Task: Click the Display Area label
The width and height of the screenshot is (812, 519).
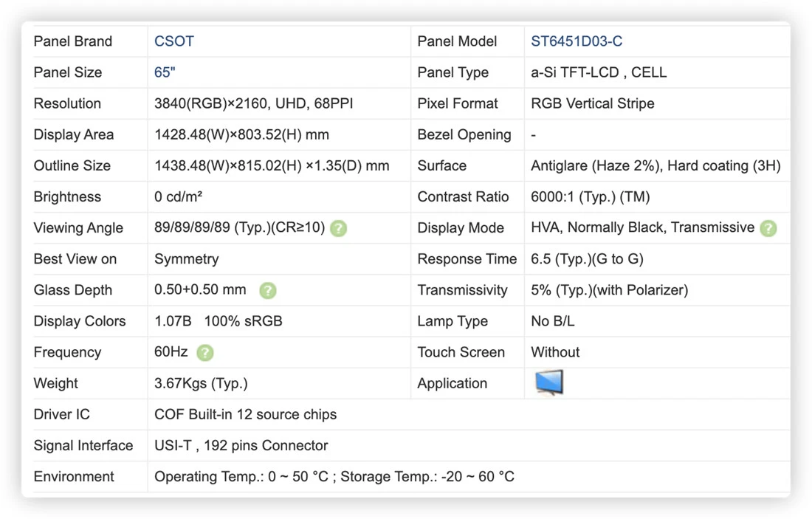Action: [x=74, y=134]
